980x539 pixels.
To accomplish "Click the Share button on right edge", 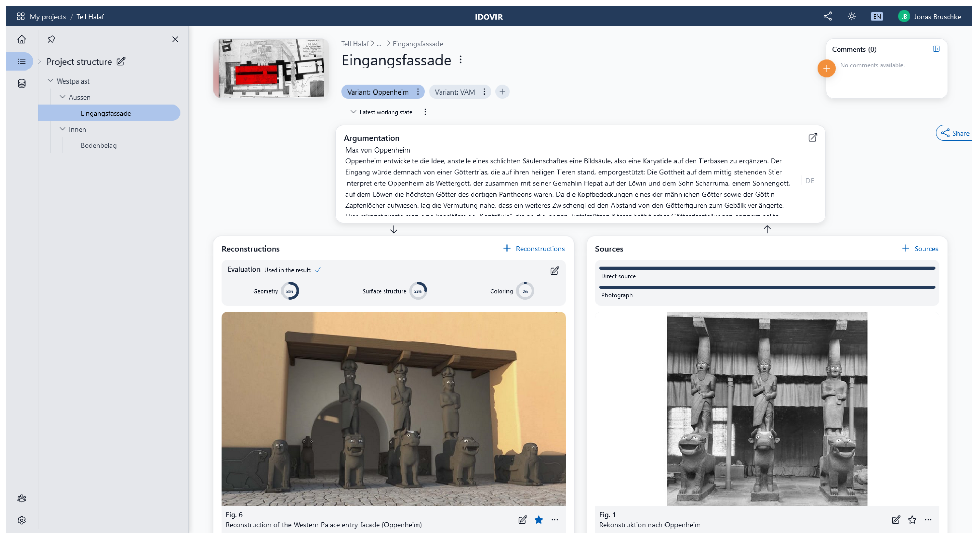I will pyautogui.click(x=955, y=133).
